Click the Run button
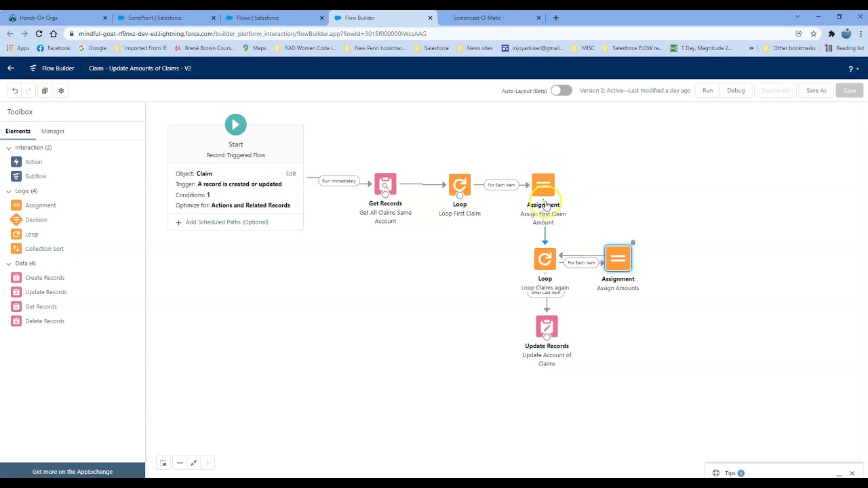The image size is (868, 488). pos(707,91)
